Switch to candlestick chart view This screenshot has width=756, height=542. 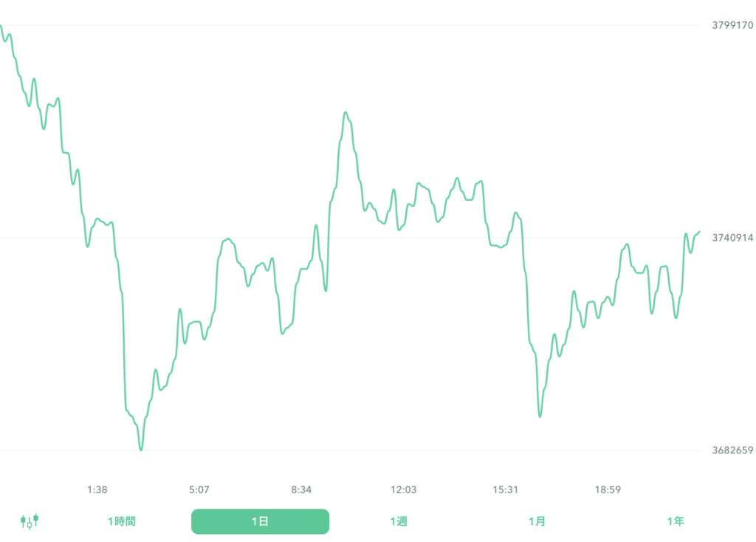pyautogui.click(x=30, y=521)
